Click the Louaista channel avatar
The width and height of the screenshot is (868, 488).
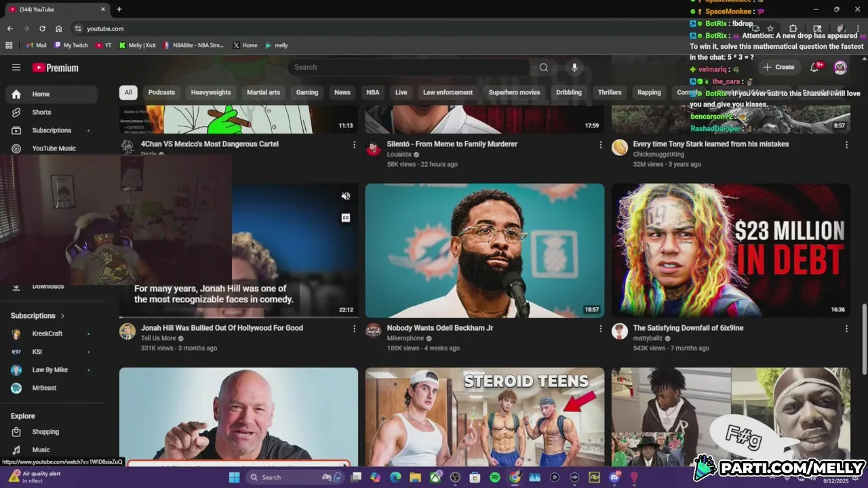click(x=374, y=148)
